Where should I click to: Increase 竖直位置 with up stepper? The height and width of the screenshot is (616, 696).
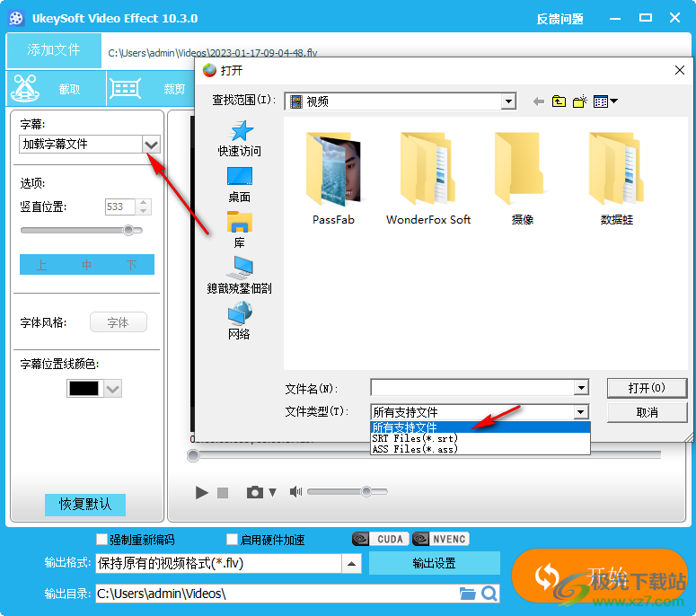pyautogui.click(x=144, y=203)
